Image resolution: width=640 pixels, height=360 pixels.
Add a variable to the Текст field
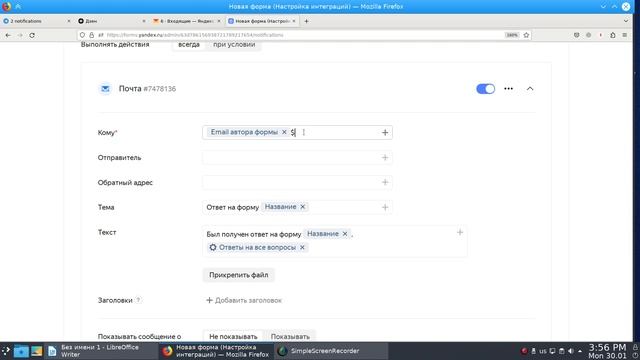tap(460, 232)
